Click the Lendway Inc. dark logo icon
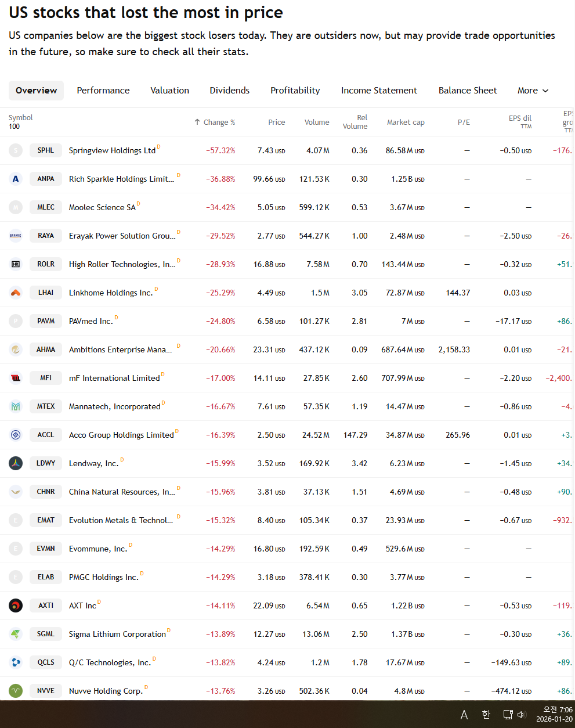 click(x=16, y=463)
